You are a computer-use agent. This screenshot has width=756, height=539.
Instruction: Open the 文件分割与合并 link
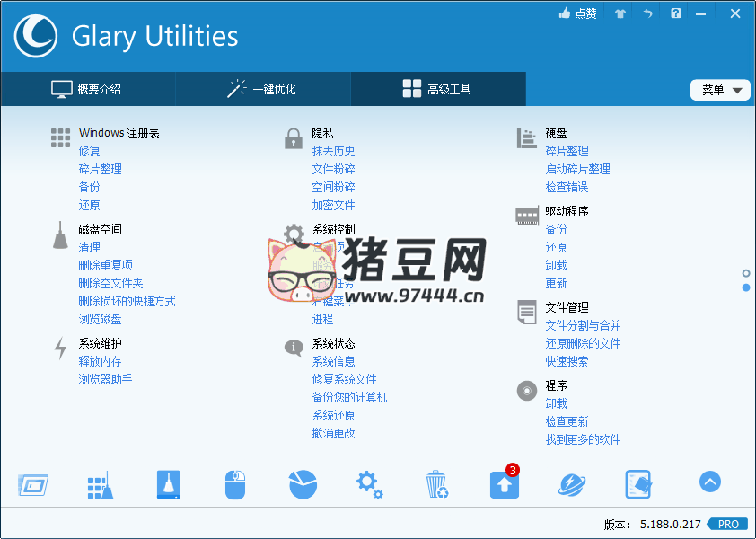pos(583,325)
